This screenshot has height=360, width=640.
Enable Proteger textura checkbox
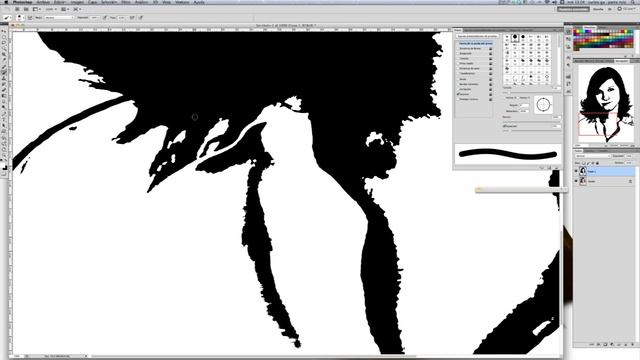(458, 99)
